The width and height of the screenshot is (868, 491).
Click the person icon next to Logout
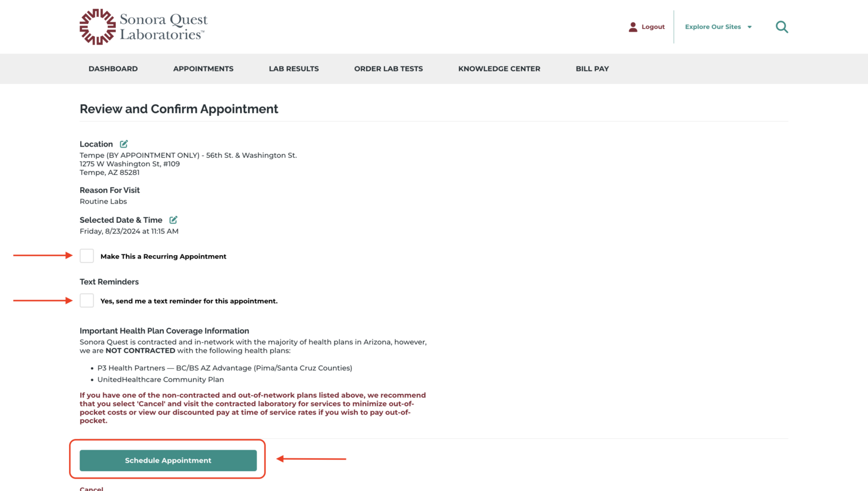(x=633, y=27)
